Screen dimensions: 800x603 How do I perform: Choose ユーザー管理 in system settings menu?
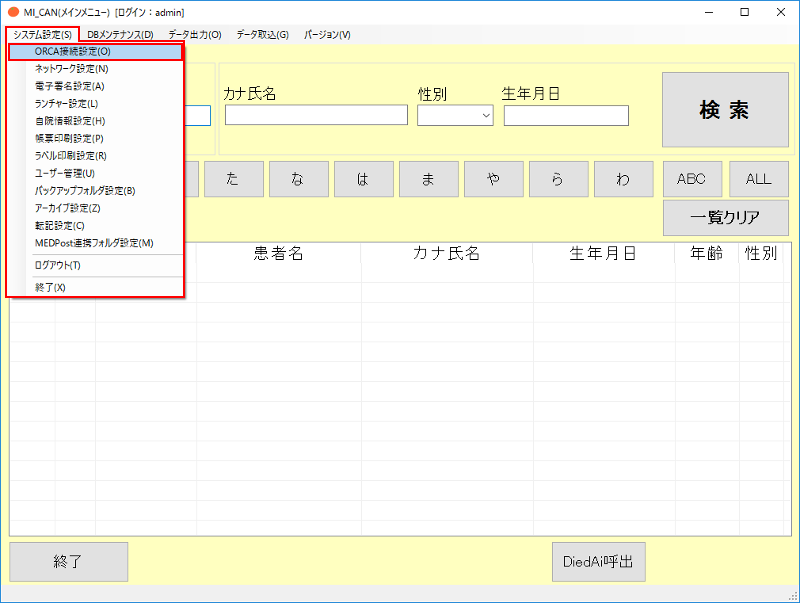[x=65, y=173]
